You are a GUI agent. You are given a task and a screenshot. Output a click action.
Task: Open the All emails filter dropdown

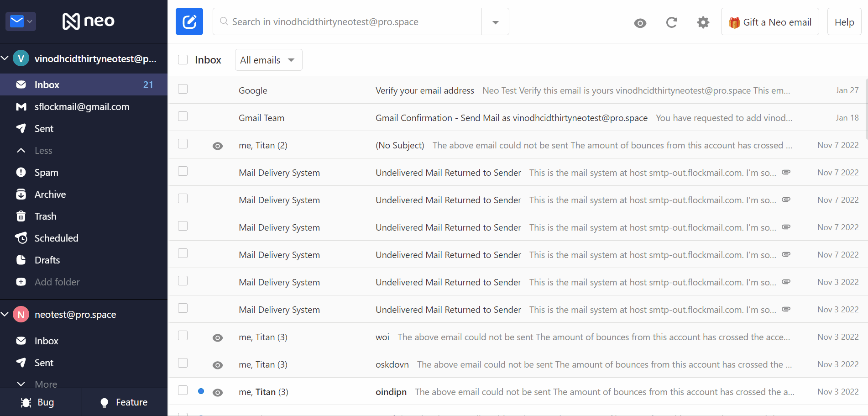coord(268,59)
